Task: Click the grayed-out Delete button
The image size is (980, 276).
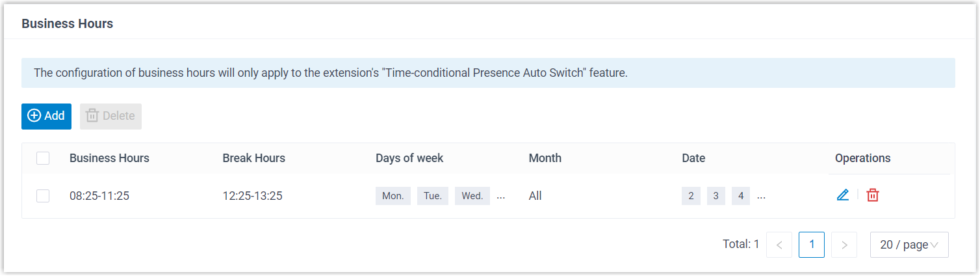Action: pos(110,116)
